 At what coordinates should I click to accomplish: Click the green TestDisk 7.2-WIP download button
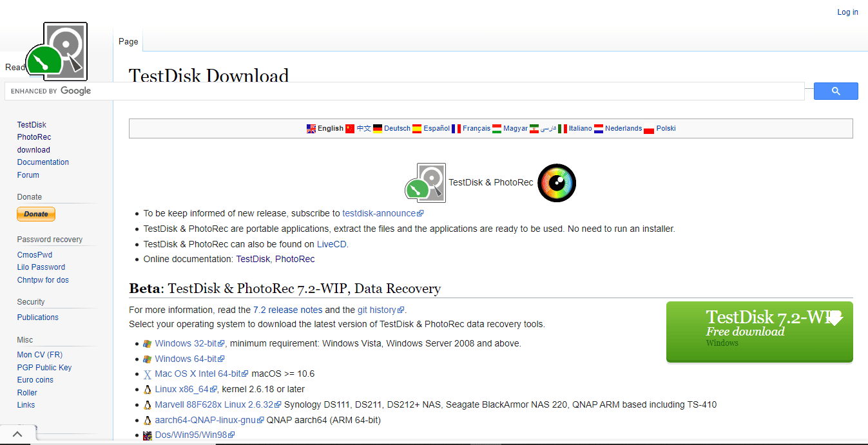(x=759, y=332)
